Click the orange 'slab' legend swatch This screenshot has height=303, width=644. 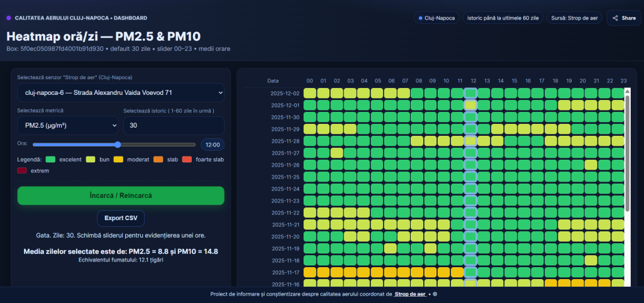(x=158, y=160)
